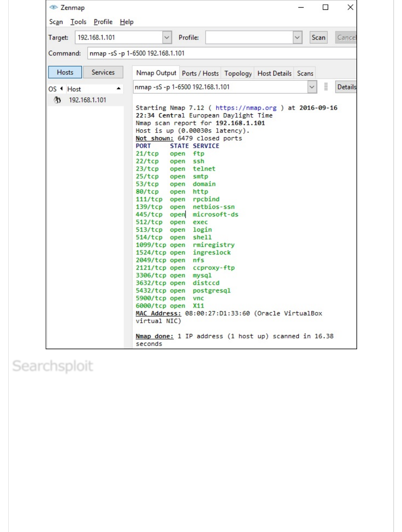
Task: Select host 192.168.1.101 in the hosts list
Action: point(87,100)
